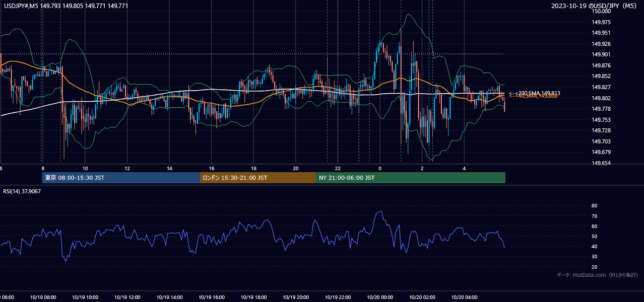
Task: Click the 10/19 10:00 time axis label
Action: [x=85, y=297]
